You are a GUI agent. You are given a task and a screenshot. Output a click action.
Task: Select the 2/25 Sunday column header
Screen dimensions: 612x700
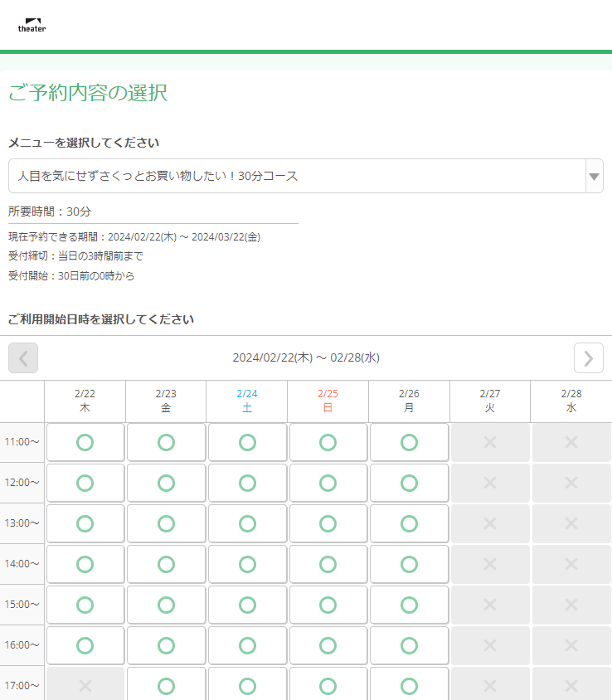point(328,401)
